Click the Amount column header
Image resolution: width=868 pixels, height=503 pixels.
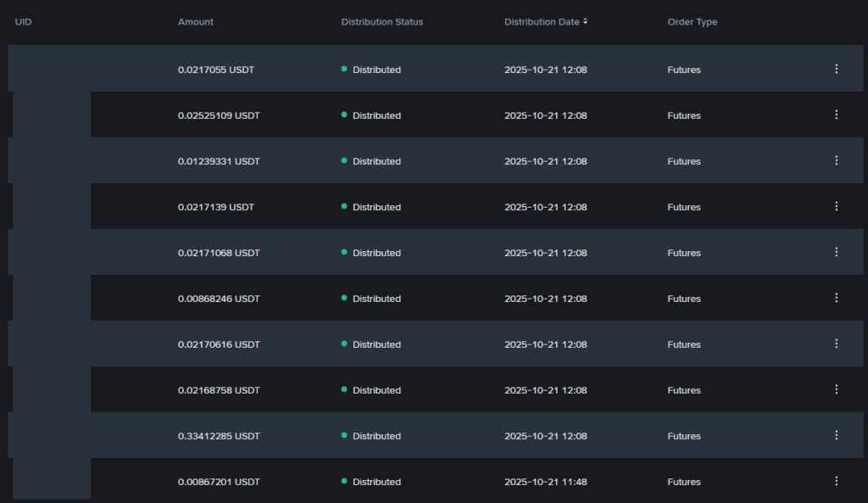click(196, 22)
